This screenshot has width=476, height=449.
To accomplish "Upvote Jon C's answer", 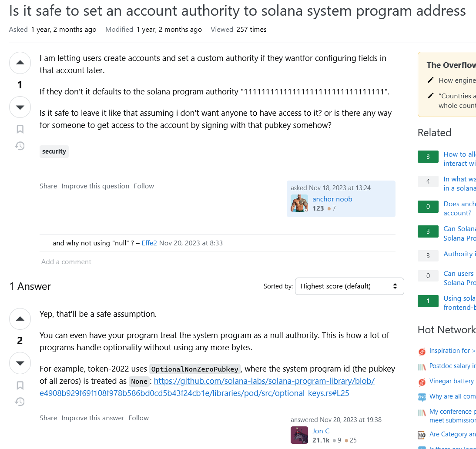I will click(x=20, y=319).
